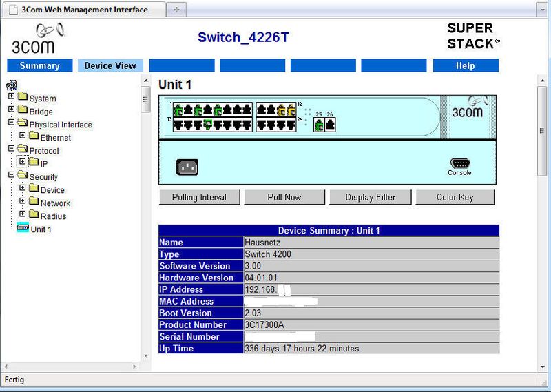Click green port 1 on the switch graphic
Screen dimensions: 551x392
click(x=178, y=110)
